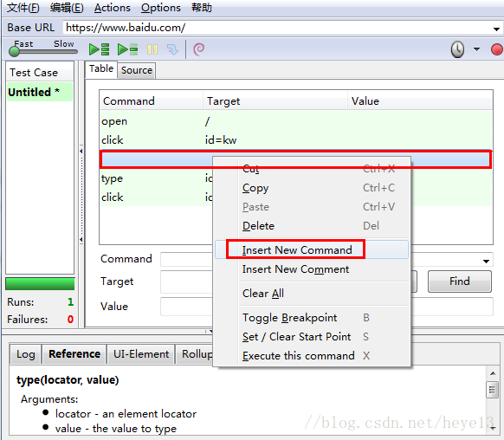Open the 帮助 menu
This screenshot has width=504, height=440.
202,8
